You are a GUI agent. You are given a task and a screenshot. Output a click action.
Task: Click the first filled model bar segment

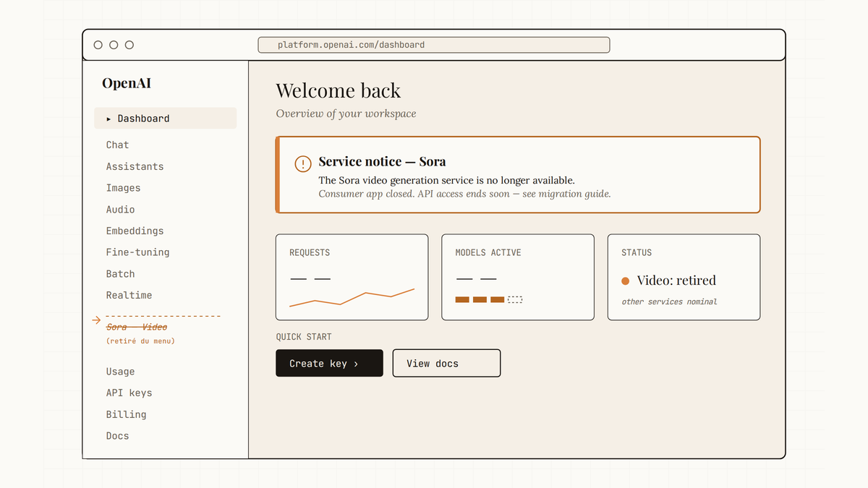(462, 299)
